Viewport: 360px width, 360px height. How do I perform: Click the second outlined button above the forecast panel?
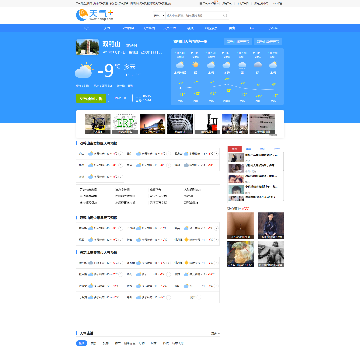(268, 41)
